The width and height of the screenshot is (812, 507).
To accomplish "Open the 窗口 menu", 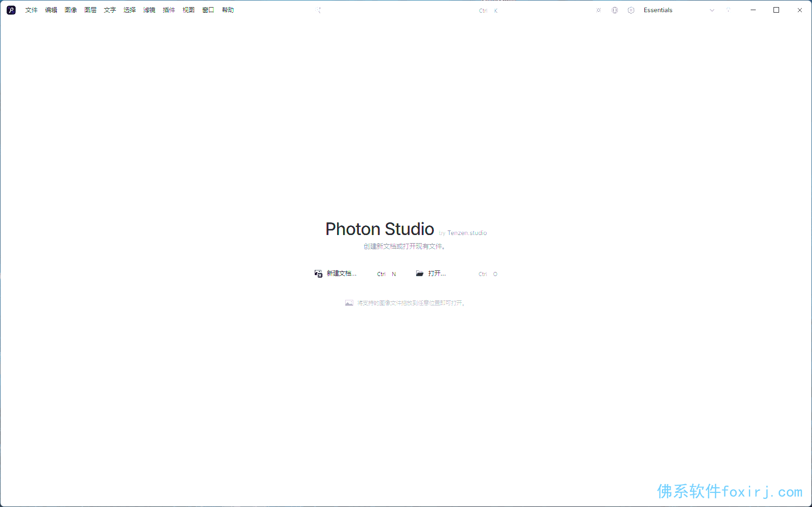I will point(208,10).
